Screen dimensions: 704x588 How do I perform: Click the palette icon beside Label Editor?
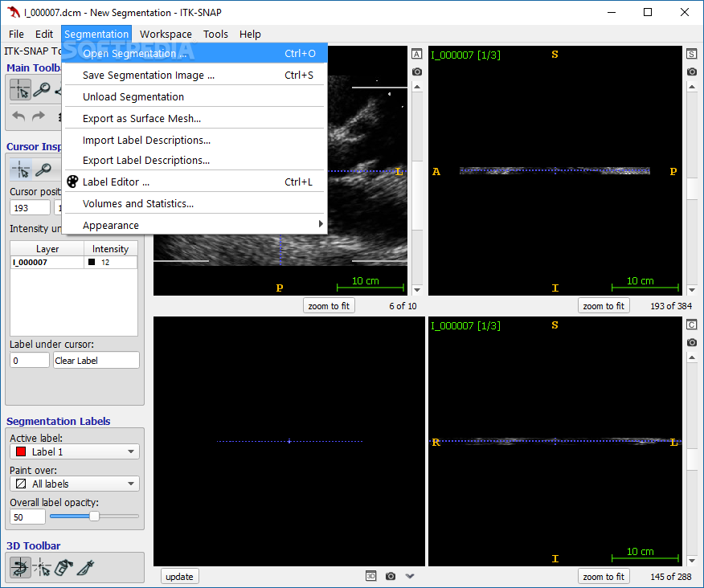tap(72, 182)
